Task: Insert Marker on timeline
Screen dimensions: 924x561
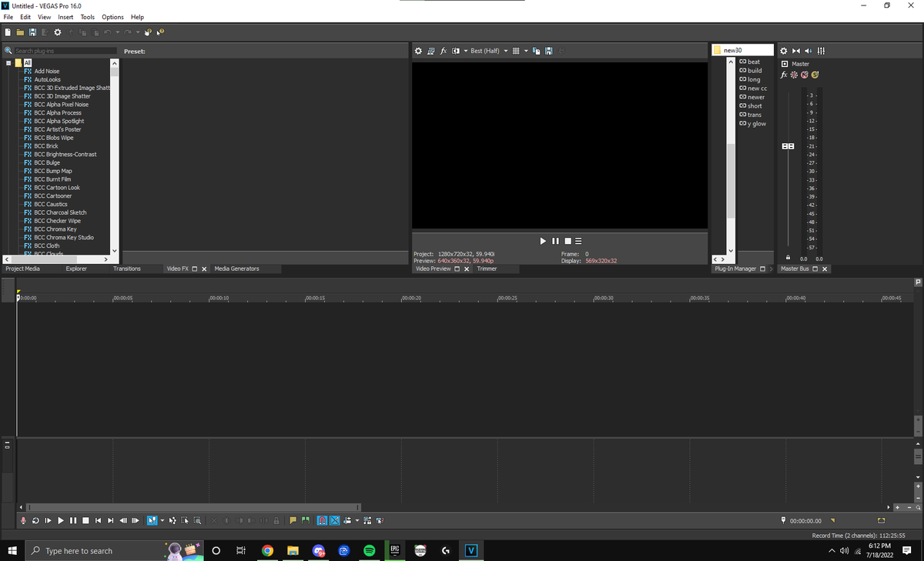Action: pyautogui.click(x=293, y=521)
